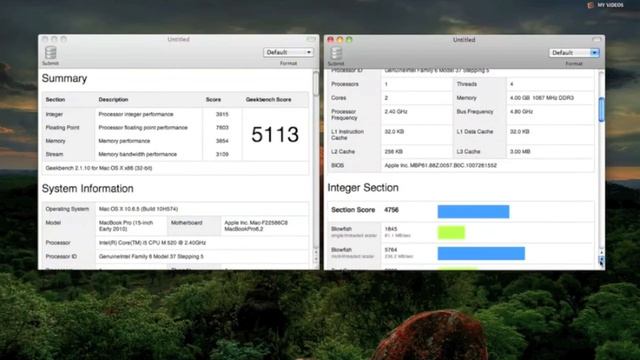Screen dimensions: 640x360
Task: Click Bus Frequency value 4.80 GHz
Action: (521, 111)
